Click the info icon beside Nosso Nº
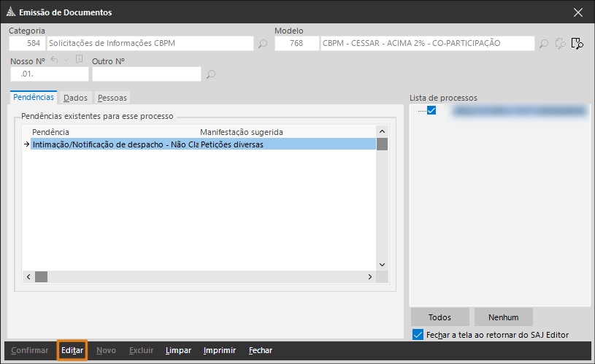The image size is (595, 364). coord(80,59)
